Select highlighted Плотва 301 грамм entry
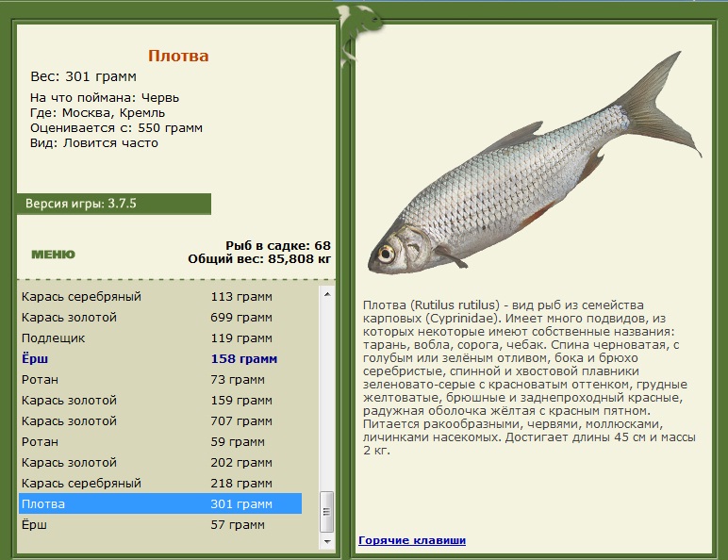 (160, 503)
